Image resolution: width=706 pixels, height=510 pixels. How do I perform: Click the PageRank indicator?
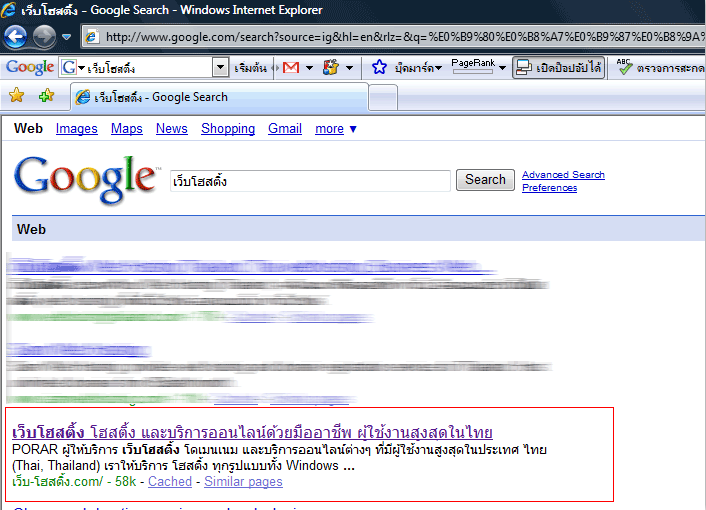[x=473, y=66]
